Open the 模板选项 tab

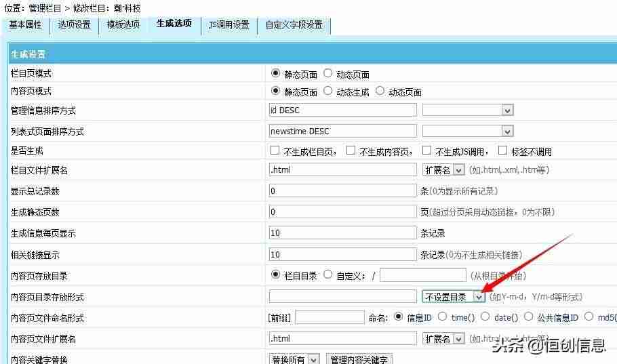coord(123,25)
